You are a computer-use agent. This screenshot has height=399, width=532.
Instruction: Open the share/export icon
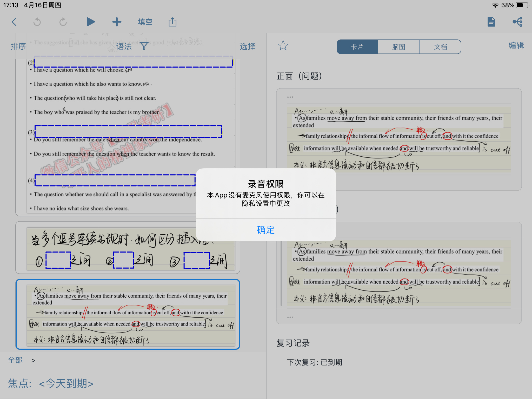(x=172, y=22)
